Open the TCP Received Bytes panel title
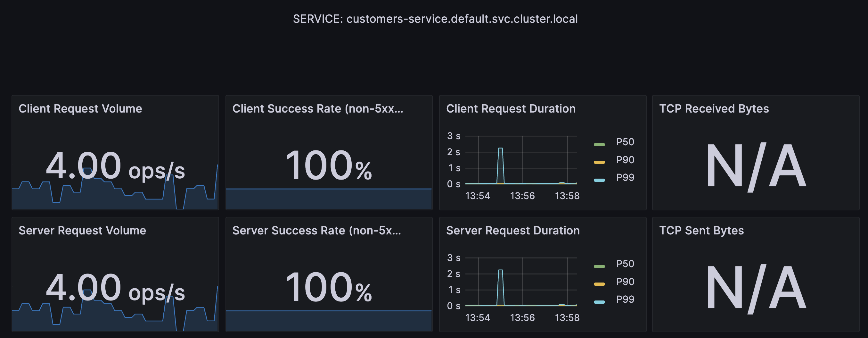The width and height of the screenshot is (868, 338). coord(714,109)
